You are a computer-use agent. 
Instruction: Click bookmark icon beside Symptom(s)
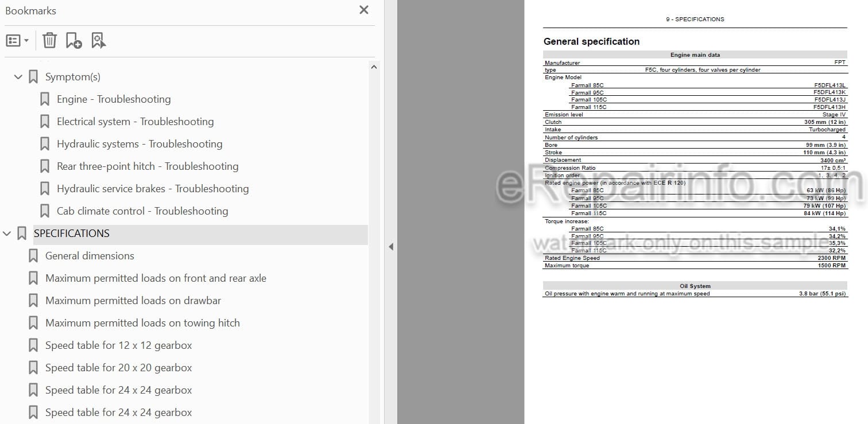(x=33, y=77)
